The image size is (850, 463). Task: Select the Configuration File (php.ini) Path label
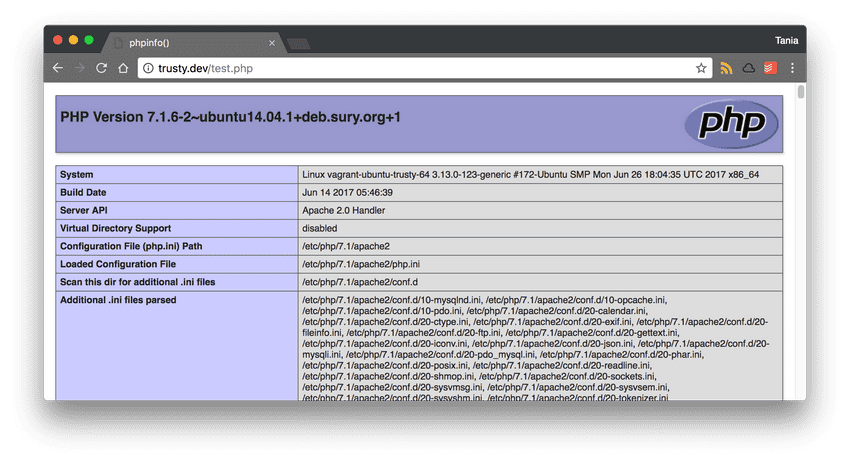pyautogui.click(x=131, y=246)
